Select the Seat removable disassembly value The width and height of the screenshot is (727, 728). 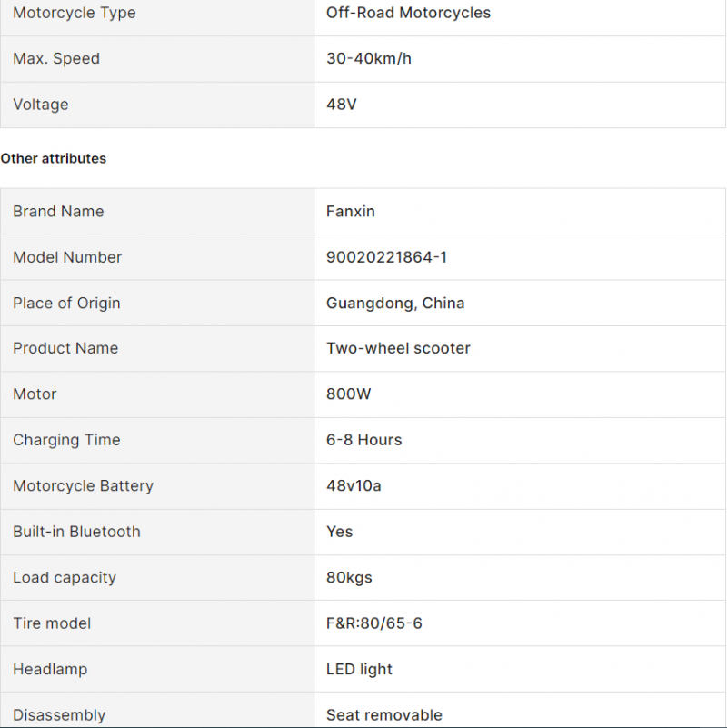[384, 715]
